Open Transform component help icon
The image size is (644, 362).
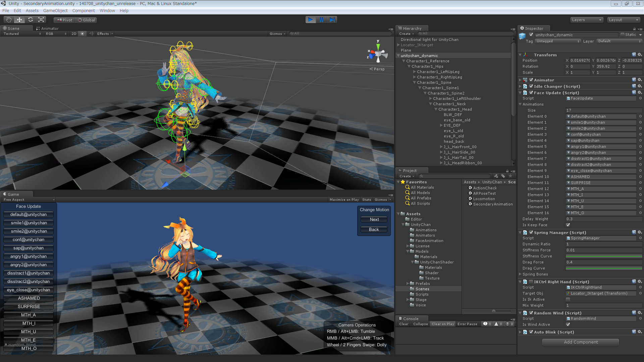coord(634,55)
